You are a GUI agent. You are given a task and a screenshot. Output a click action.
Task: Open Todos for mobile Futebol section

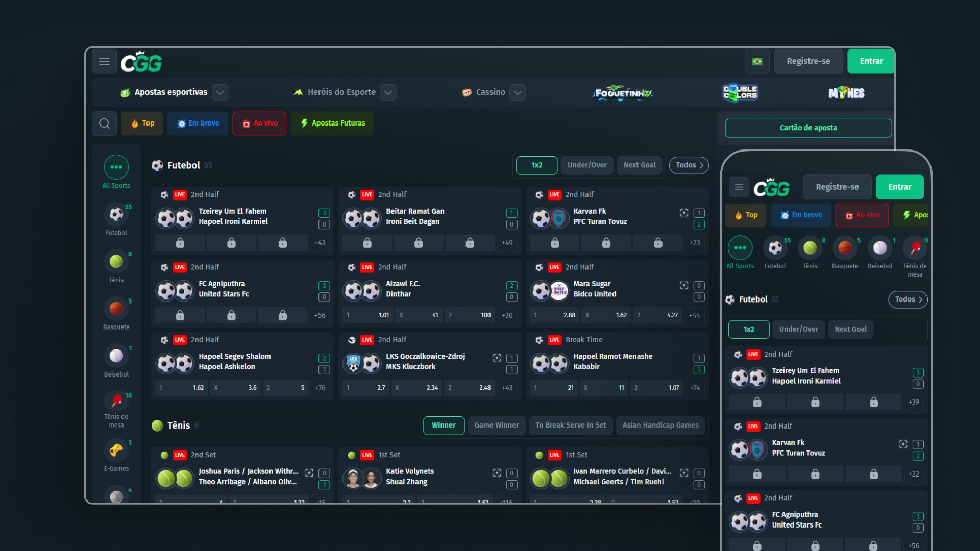pyautogui.click(x=908, y=299)
